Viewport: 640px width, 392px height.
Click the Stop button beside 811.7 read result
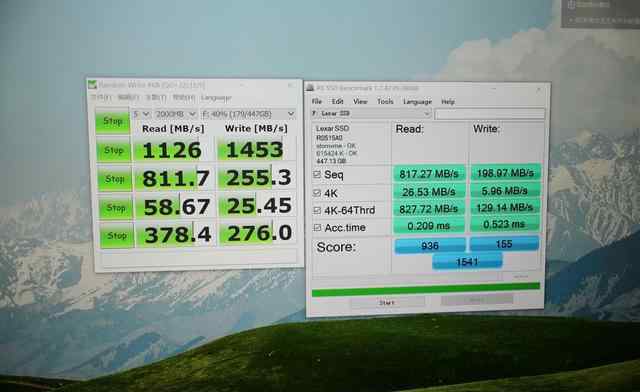[x=115, y=179]
